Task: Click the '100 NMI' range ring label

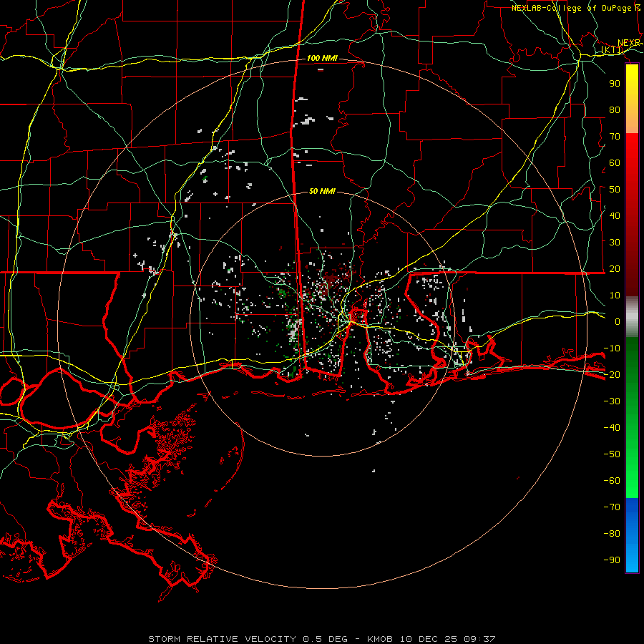Action: click(322, 59)
